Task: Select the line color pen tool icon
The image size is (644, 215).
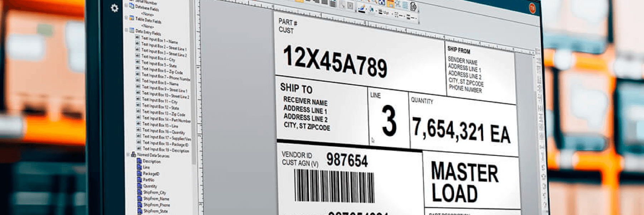Action: point(362,9)
